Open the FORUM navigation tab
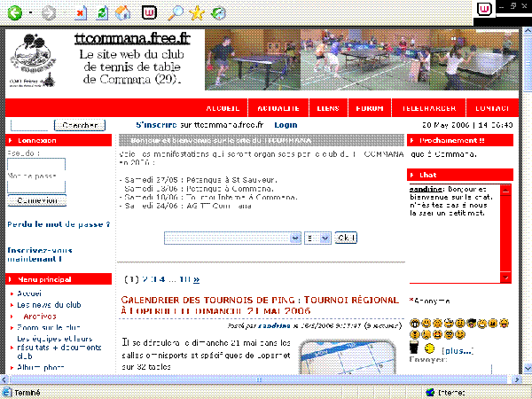 point(370,108)
